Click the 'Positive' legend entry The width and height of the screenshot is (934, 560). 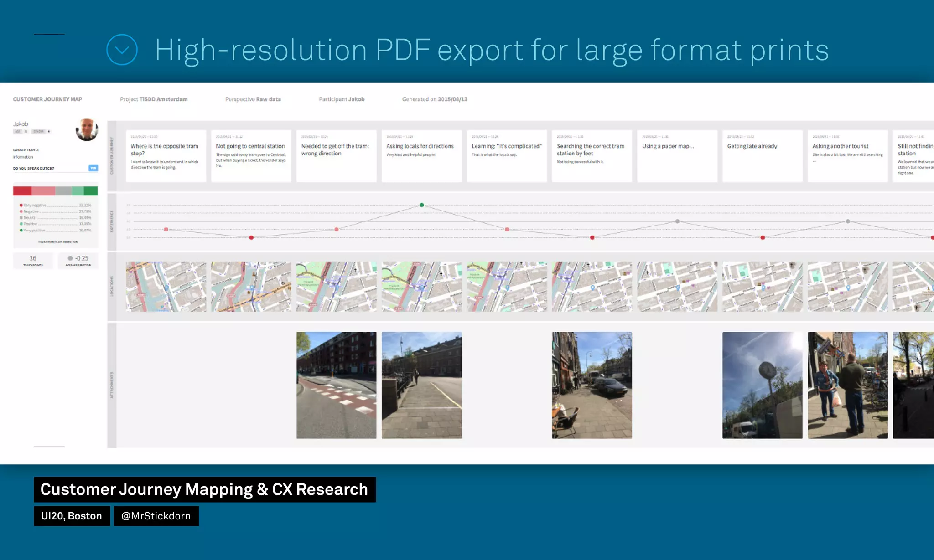tap(55, 224)
